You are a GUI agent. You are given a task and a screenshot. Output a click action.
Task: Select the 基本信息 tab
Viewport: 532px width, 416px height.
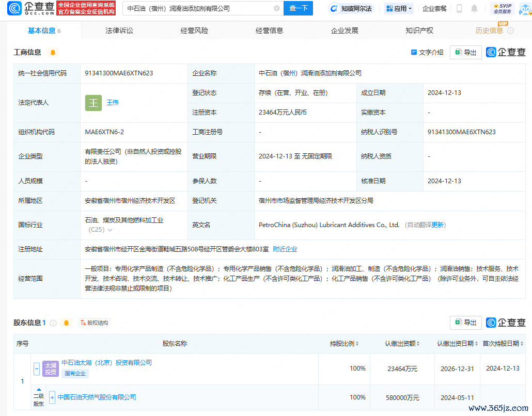tap(44, 30)
